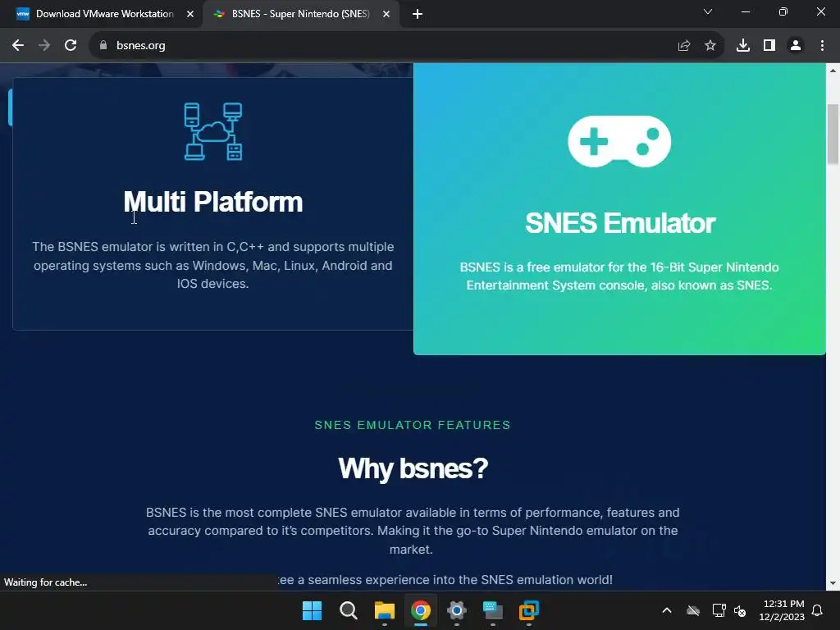This screenshot has width=840, height=630.
Task: Open Windows taskbar search
Action: [348, 610]
